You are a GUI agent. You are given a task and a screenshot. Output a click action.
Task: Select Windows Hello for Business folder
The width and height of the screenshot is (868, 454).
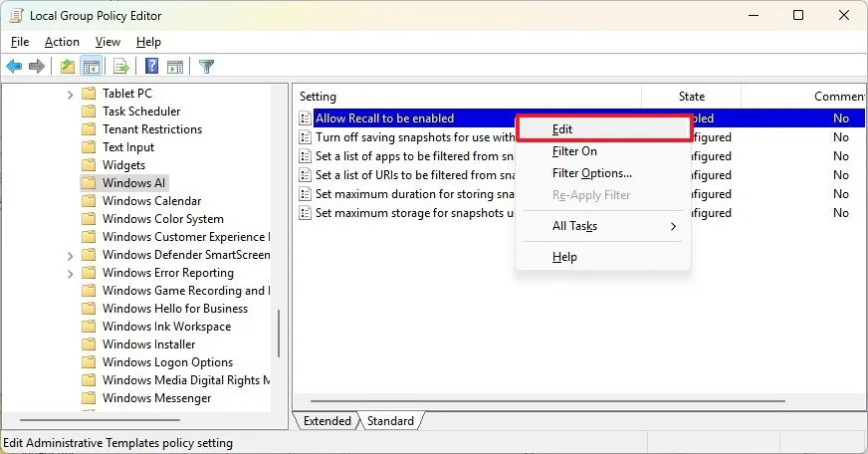pos(175,309)
